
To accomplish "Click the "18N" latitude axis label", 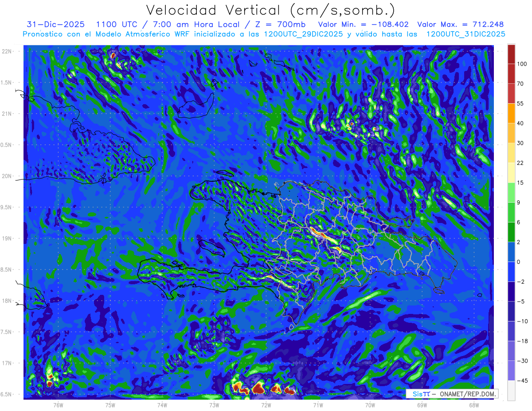I will pos(7,301).
